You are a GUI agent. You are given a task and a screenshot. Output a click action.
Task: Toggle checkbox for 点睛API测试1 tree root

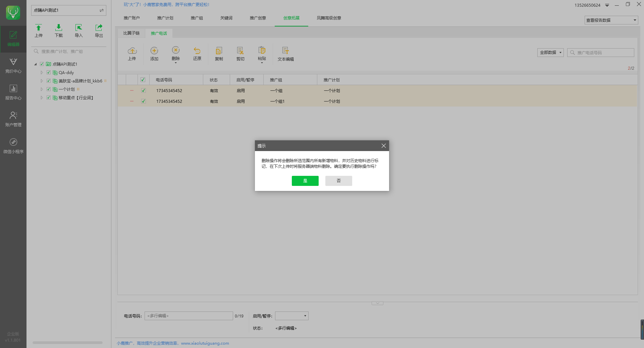point(42,64)
